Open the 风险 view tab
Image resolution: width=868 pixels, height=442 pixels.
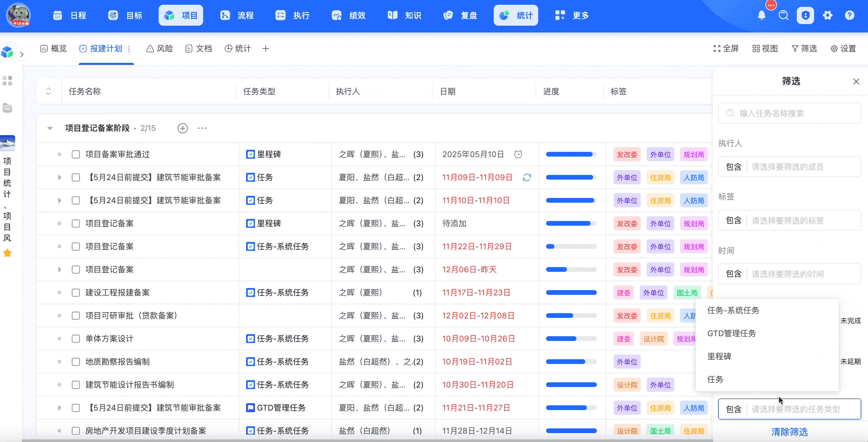coord(160,49)
